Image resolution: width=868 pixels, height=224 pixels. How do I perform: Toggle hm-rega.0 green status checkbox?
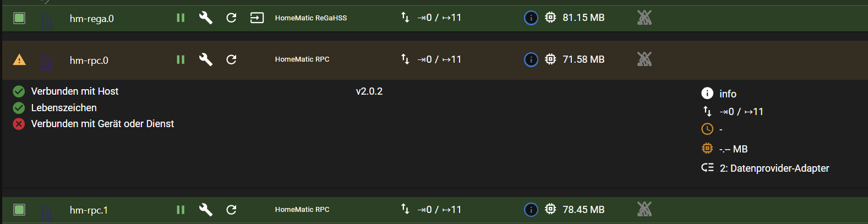pos(19,18)
